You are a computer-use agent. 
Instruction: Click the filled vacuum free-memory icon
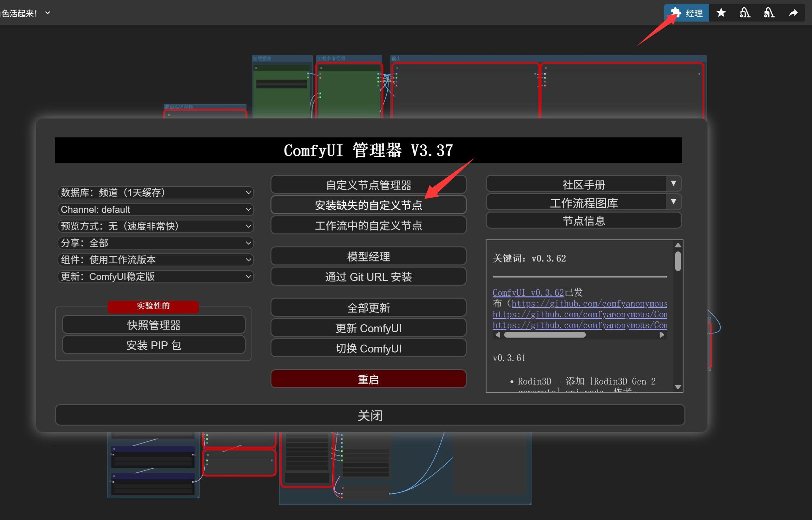click(x=769, y=13)
